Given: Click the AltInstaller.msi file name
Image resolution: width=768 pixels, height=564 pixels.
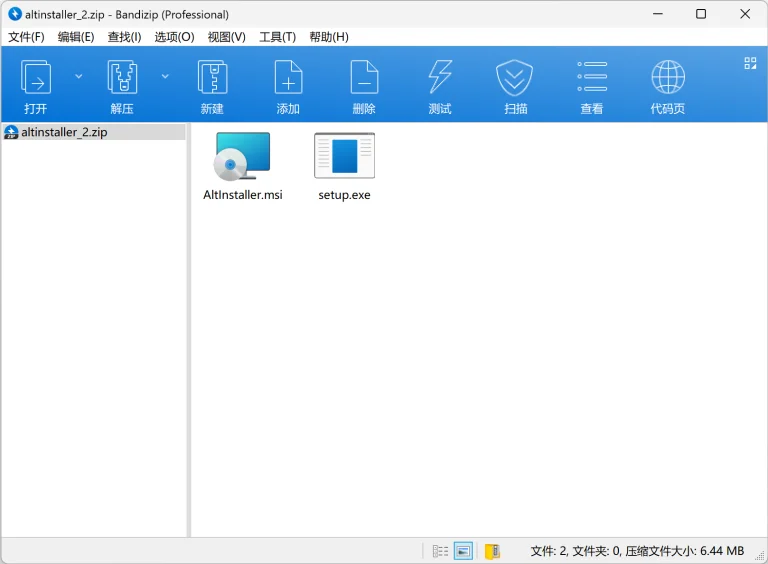Looking at the screenshot, I should [x=243, y=195].
